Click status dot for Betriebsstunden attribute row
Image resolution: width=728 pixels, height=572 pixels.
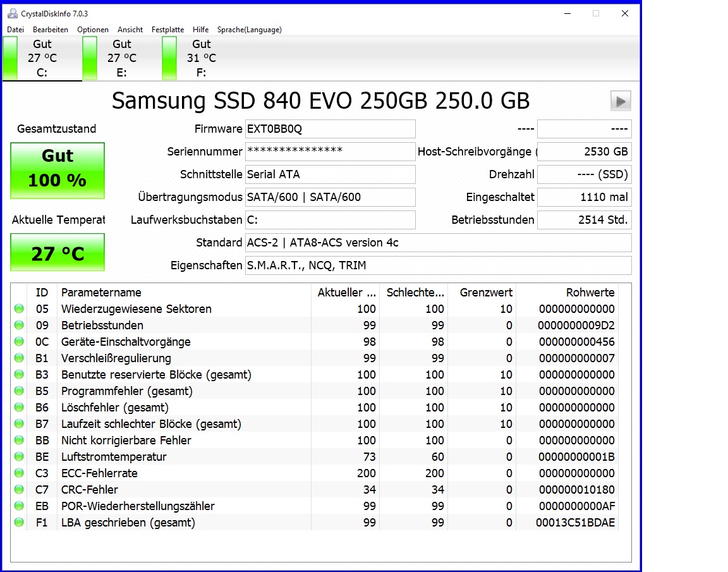(x=19, y=325)
